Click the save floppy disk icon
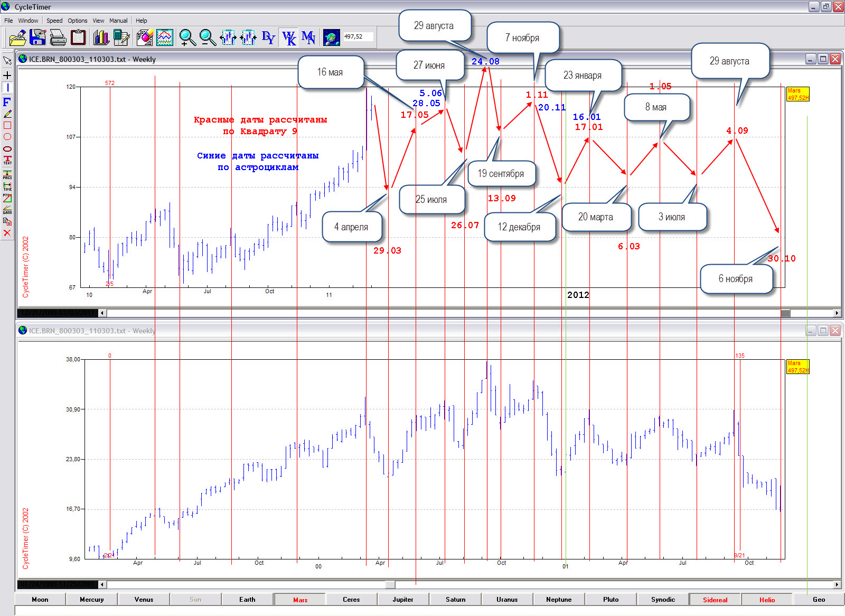845x616 pixels. tap(38, 38)
